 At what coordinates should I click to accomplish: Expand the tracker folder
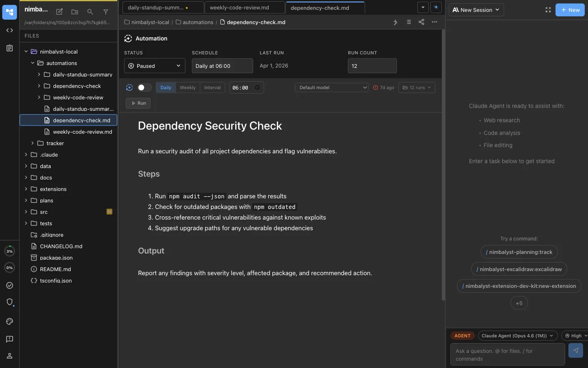pyautogui.click(x=33, y=143)
